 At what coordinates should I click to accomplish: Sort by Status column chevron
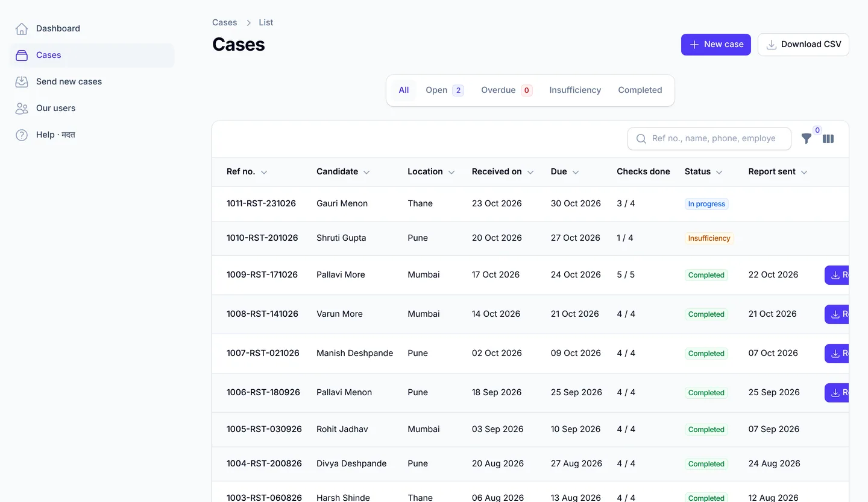pyautogui.click(x=719, y=172)
